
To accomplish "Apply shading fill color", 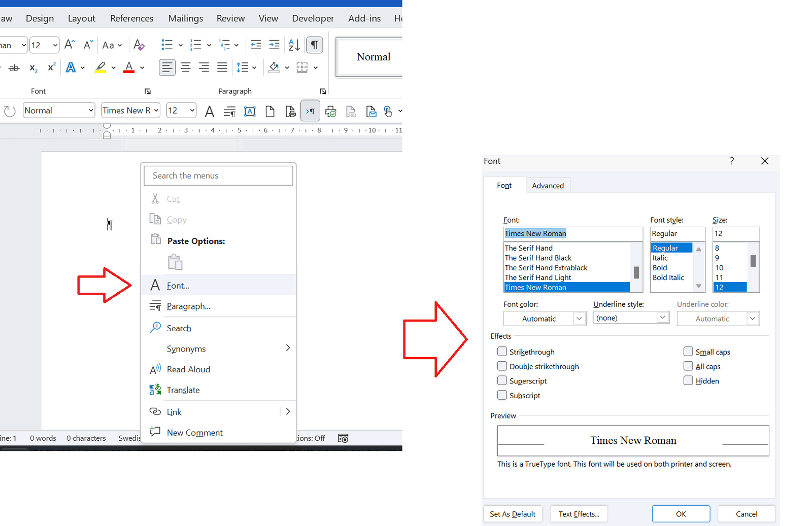I will 274,67.
